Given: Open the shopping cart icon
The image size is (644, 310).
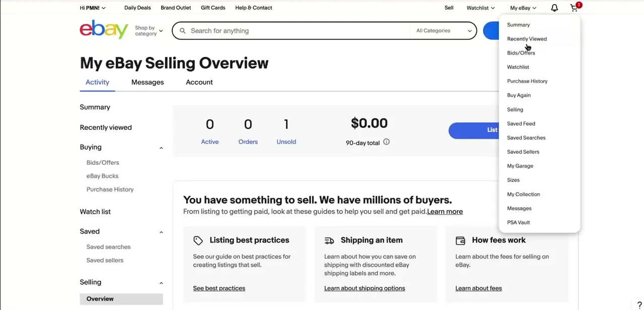Looking at the screenshot, I should pyautogui.click(x=575, y=8).
